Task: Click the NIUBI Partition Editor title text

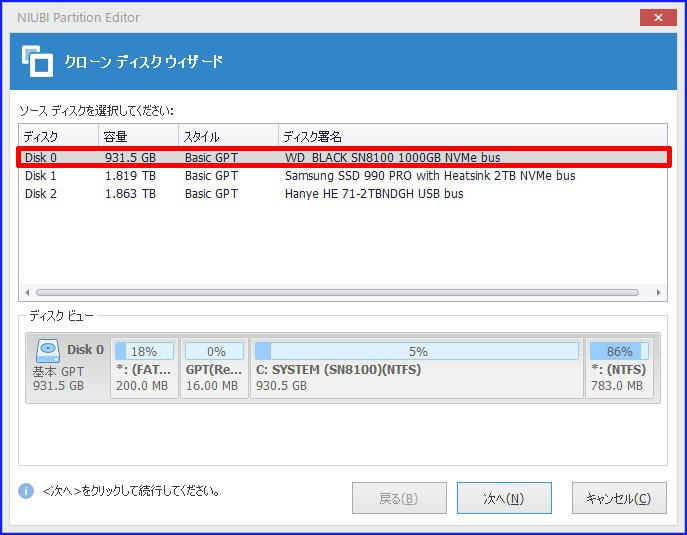Action: (78, 18)
